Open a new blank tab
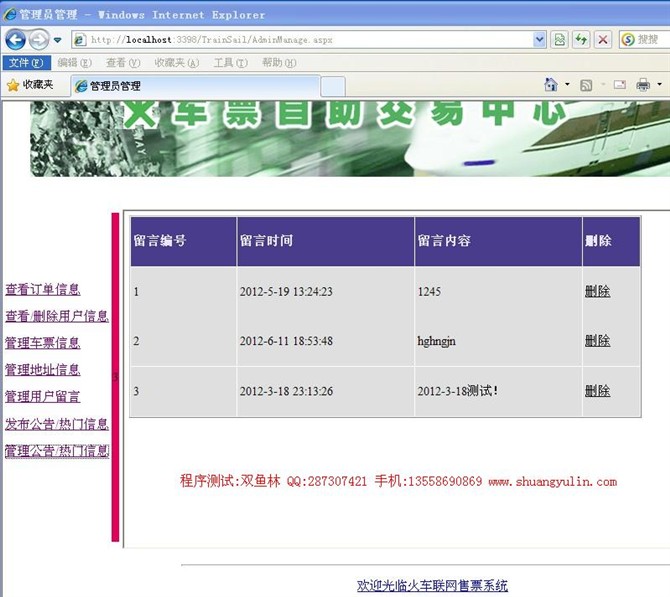 pyautogui.click(x=333, y=87)
